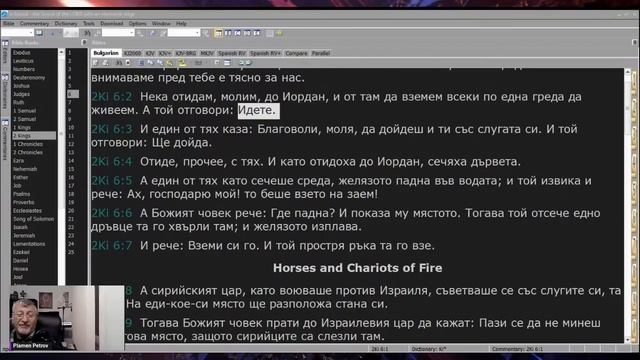Click the fourth blue pane layout icon
Image resolution: width=640 pixels, height=360 pixels.
256,33
